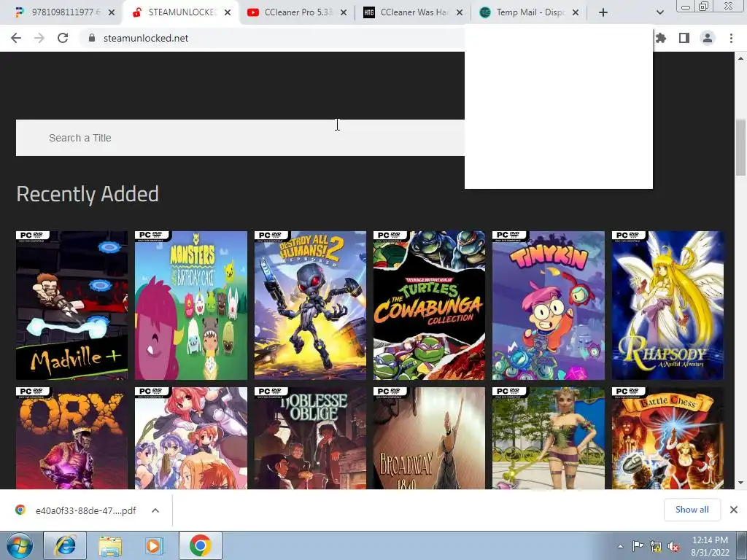Open Rhapsody A Musical Adventure cover
Viewport: 747px width, 560px height.
667,306
